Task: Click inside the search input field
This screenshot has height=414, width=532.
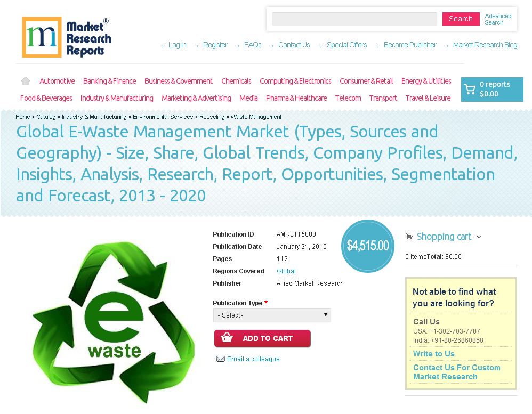Action: (x=353, y=18)
